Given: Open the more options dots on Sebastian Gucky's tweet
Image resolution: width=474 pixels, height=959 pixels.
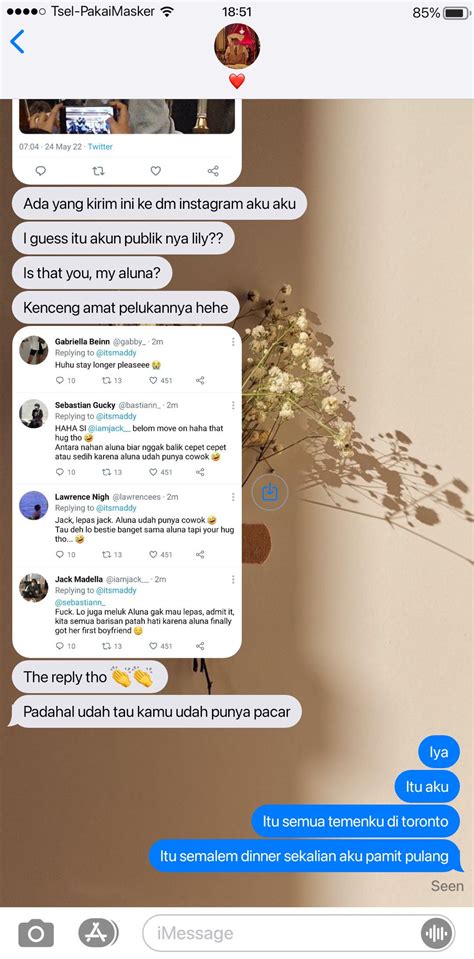Looking at the screenshot, I should [x=233, y=405].
